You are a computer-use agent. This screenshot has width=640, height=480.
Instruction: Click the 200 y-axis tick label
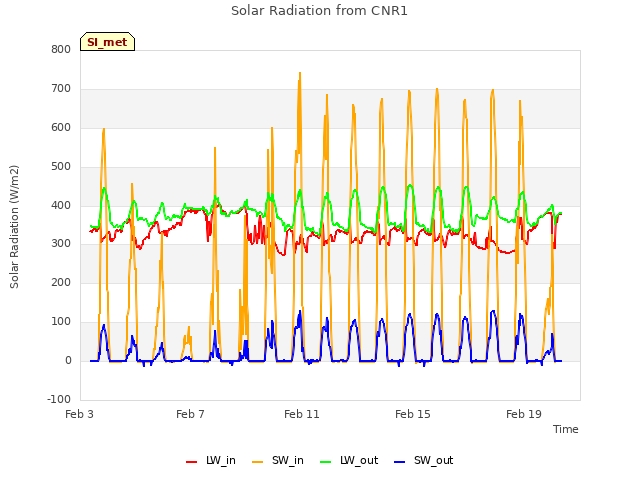pos(61,282)
